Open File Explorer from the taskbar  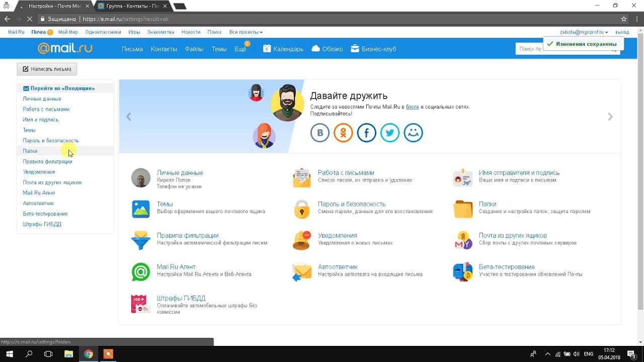(x=68, y=354)
